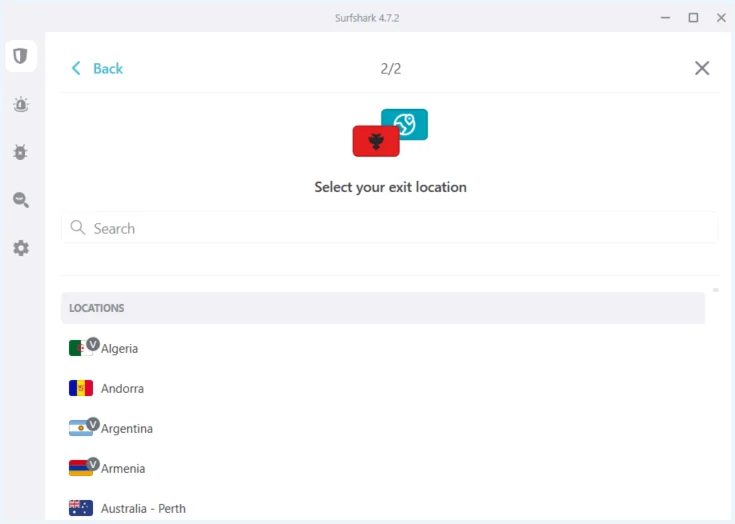Open the VPN shield tab in sidebar
This screenshot has width=735, height=524.
pyautogui.click(x=21, y=56)
